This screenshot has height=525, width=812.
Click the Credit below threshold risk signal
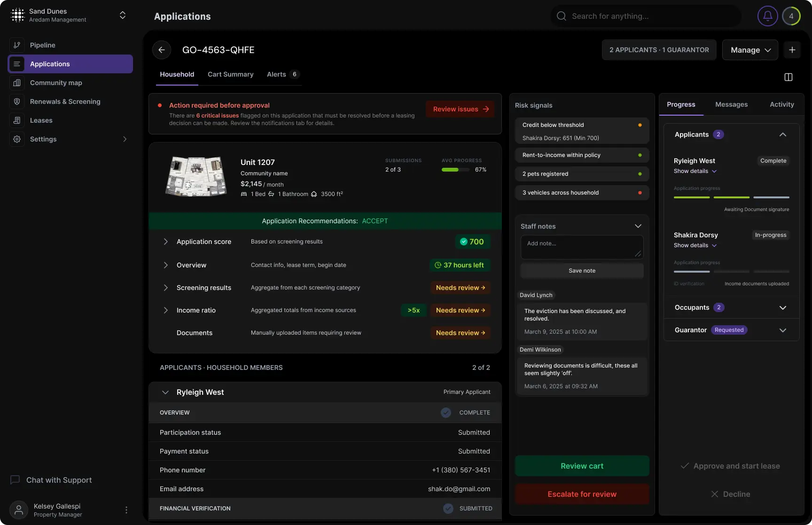pos(582,131)
